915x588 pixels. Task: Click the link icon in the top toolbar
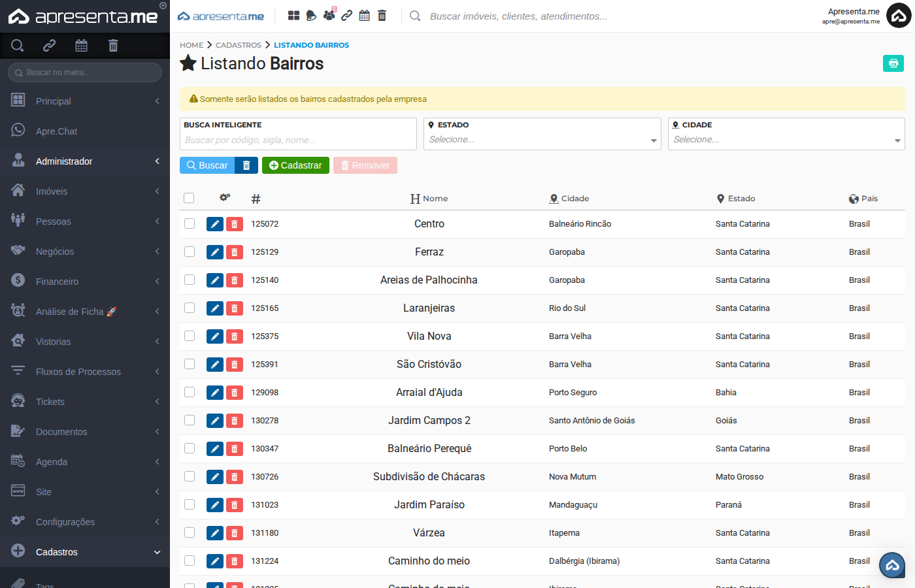click(x=347, y=16)
